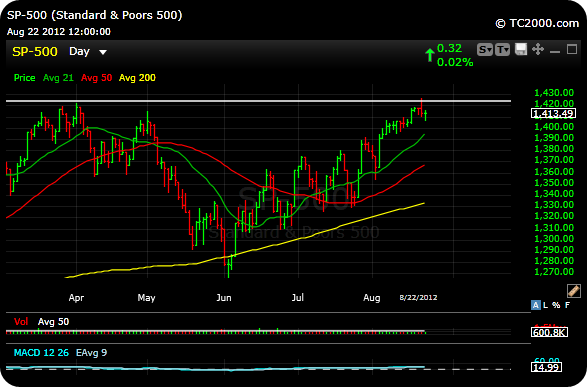This screenshot has height=387, width=587.
Task: Click the SP-500 symbol name
Action: tap(35, 51)
